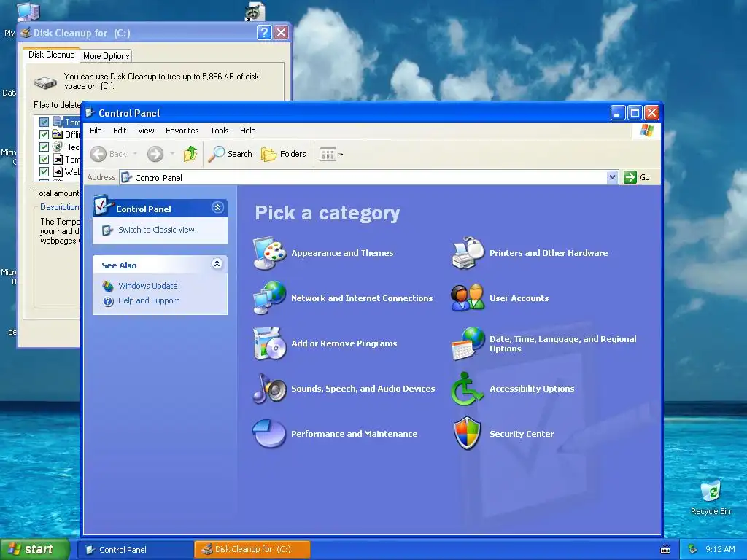Viewport: 747px width, 560px height.
Task: Click the Windows Update link
Action: (147, 286)
